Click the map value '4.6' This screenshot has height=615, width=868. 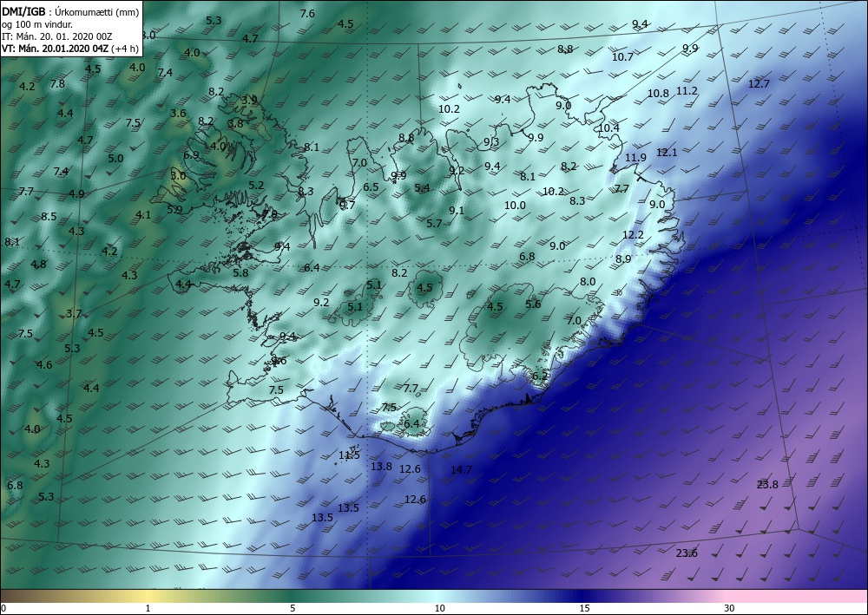pyautogui.click(x=44, y=364)
